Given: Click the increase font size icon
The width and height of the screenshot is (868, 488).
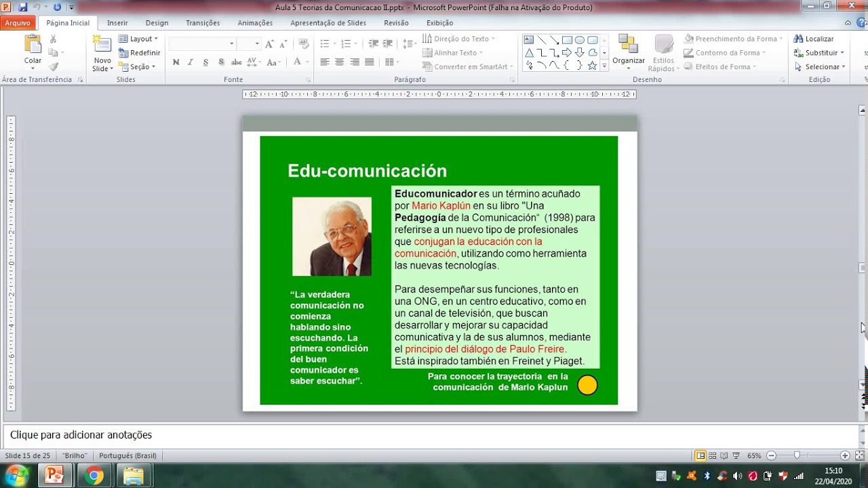Looking at the screenshot, I should (270, 44).
